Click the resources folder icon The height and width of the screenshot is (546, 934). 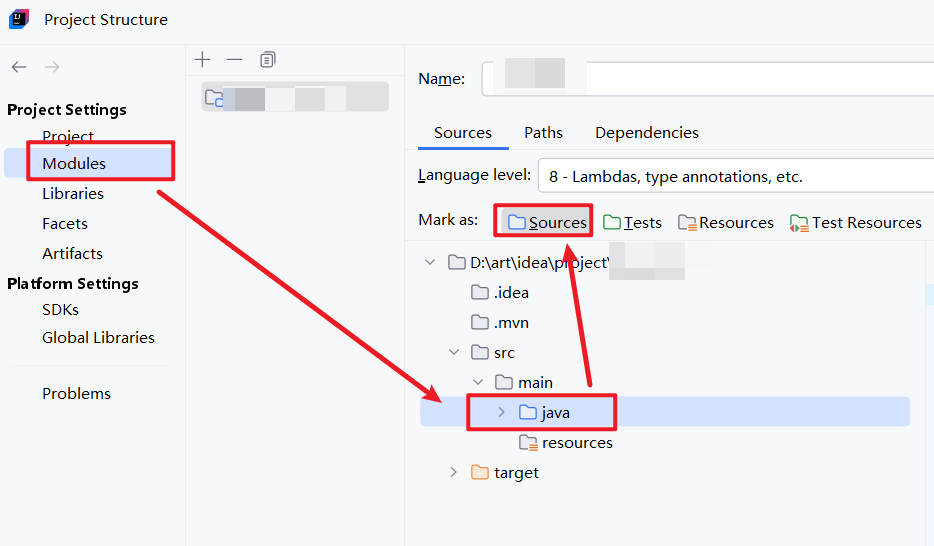point(528,442)
